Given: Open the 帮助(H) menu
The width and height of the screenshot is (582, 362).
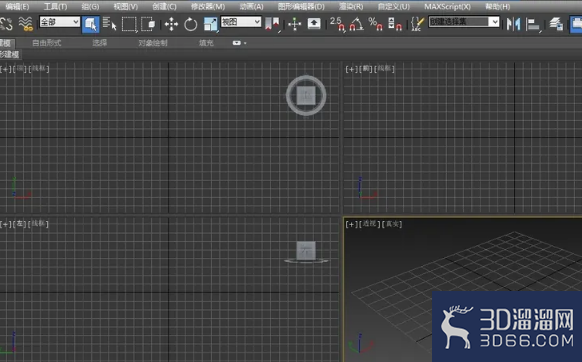Looking at the screenshot, I should (x=497, y=7).
